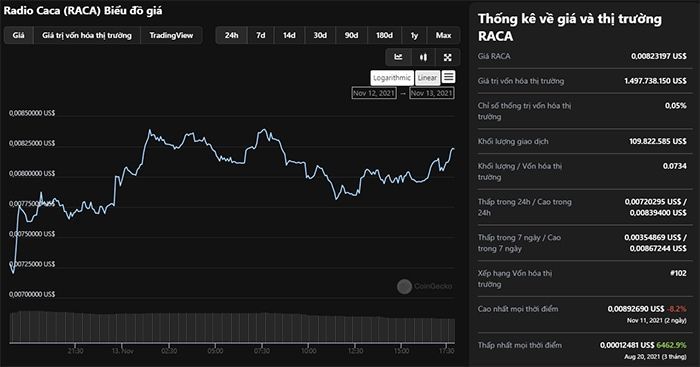Switch to line chart view icon
Viewport: 700px width, 367px height.
pos(398,57)
